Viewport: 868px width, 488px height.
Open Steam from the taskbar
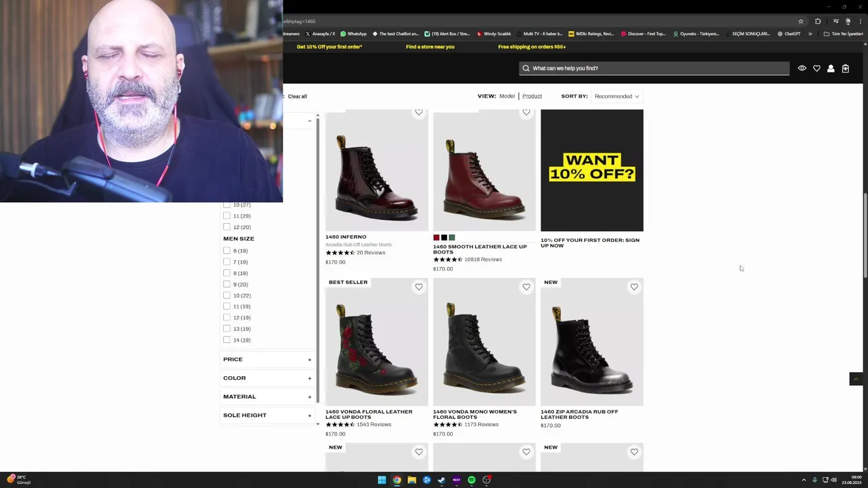pos(441,480)
